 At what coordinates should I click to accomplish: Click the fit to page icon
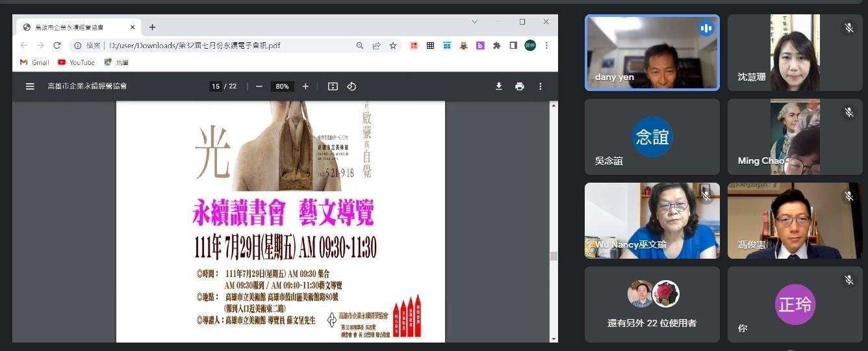[x=333, y=86]
